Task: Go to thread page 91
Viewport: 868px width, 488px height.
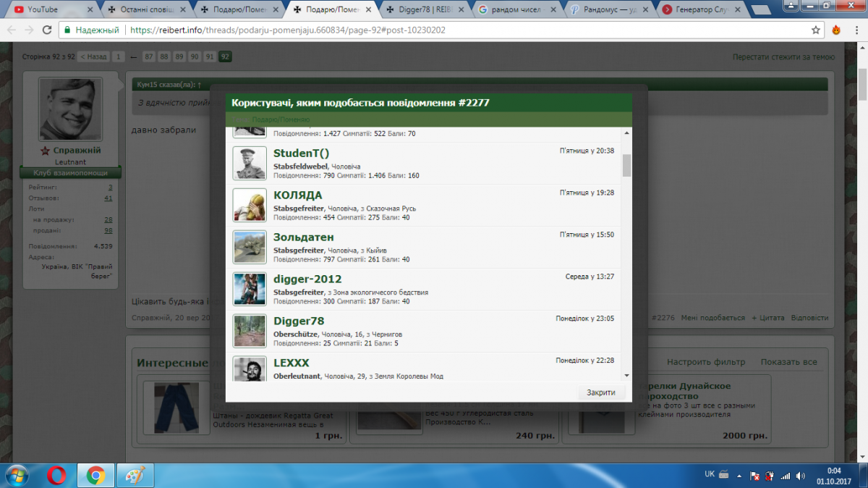Action: pyautogui.click(x=210, y=56)
